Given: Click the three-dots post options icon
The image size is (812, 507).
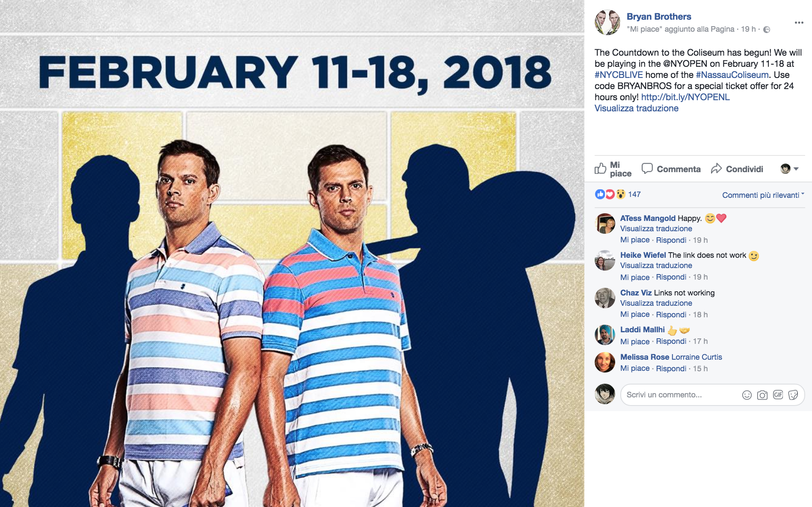Looking at the screenshot, I should pyautogui.click(x=799, y=23).
